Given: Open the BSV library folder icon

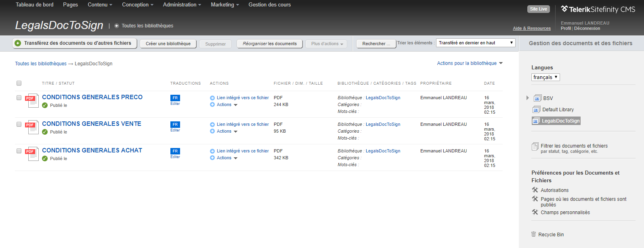Looking at the screenshot, I should tap(537, 98).
